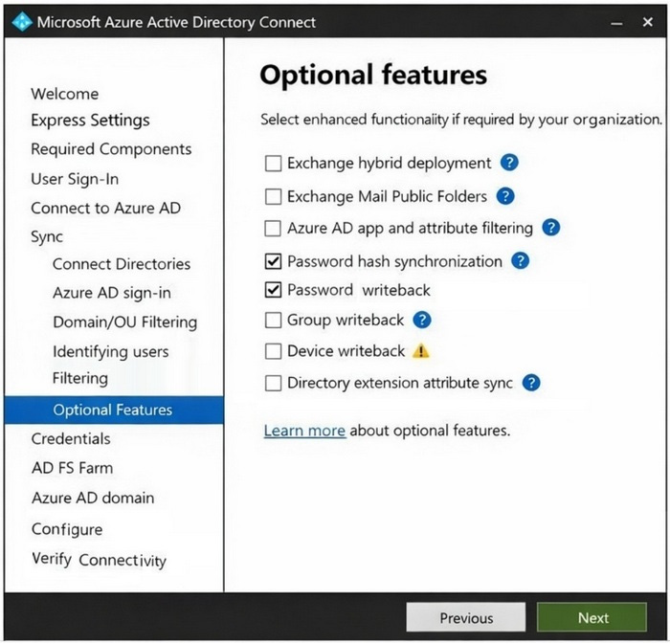
Task: Click the Azure AD Connect logo in title bar
Action: (x=22, y=21)
